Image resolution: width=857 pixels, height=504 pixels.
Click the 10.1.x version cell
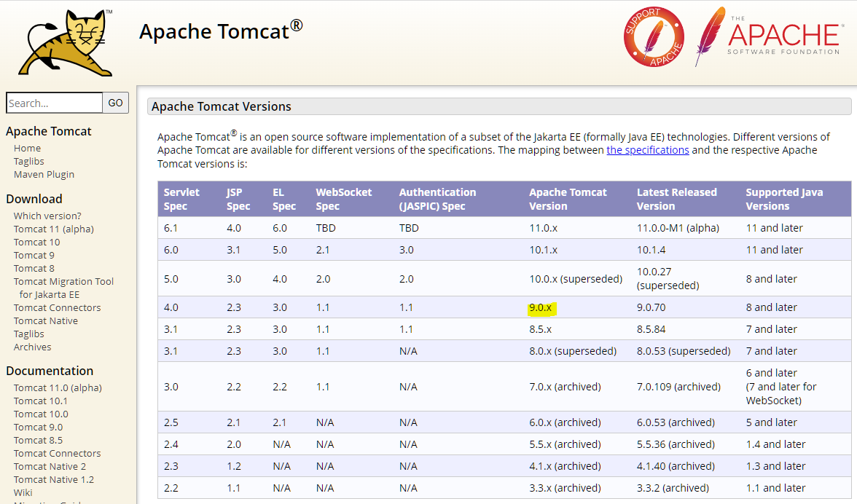pyautogui.click(x=544, y=250)
